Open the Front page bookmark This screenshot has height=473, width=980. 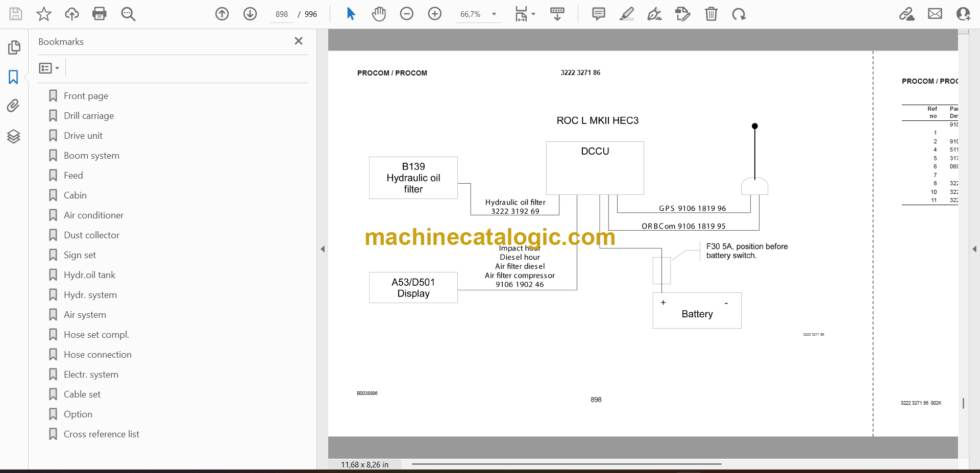tap(86, 96)
